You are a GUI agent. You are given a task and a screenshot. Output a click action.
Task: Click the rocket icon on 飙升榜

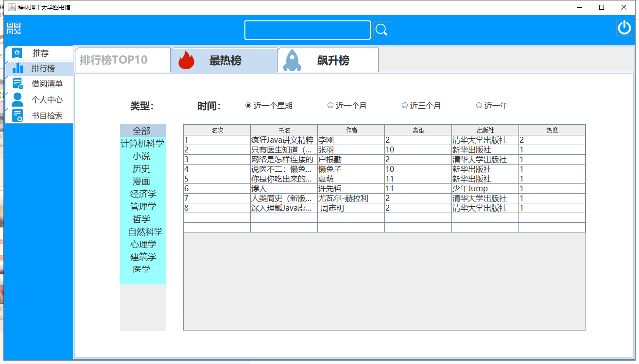[292, 60]
